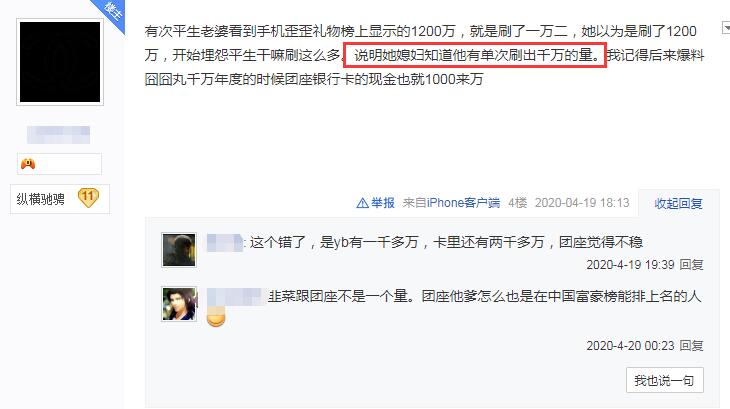Click the yellow smiley emoji in reply
The width and height of the screenshot is (730, 409).
click(x=216, y=319)
